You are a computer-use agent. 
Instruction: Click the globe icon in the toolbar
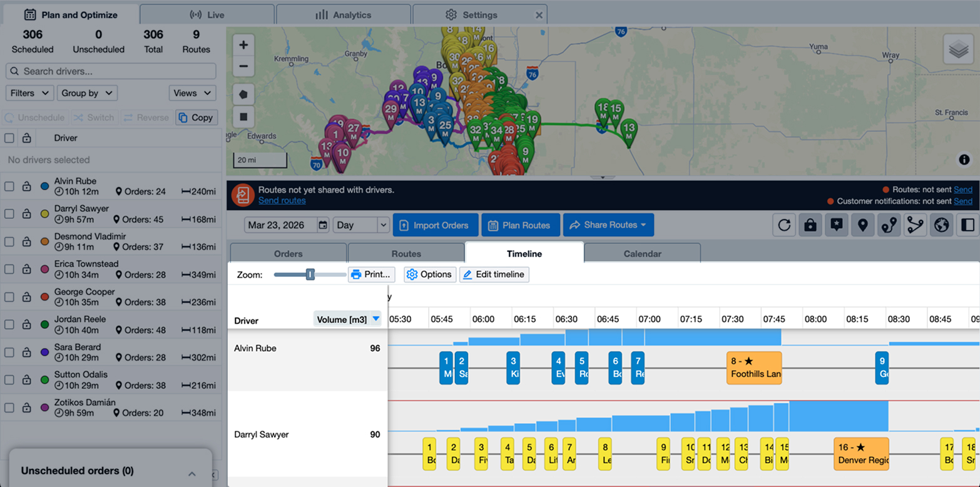(942, 225)
